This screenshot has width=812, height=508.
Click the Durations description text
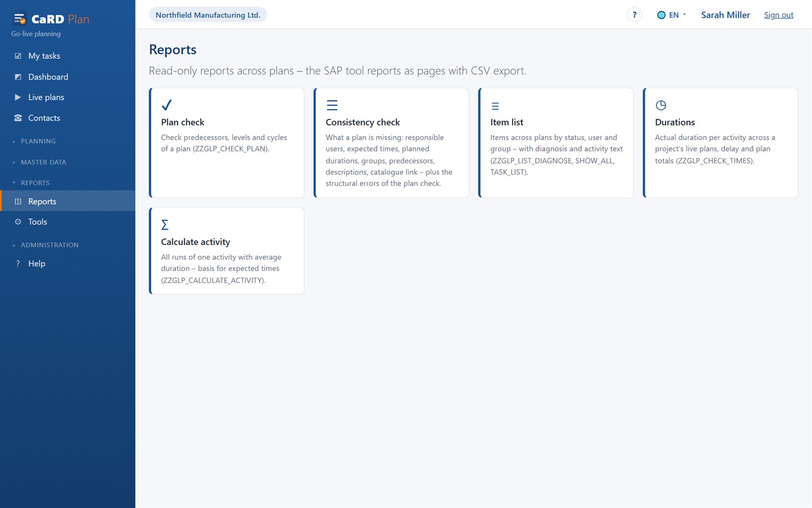click(x=715, y=149)
